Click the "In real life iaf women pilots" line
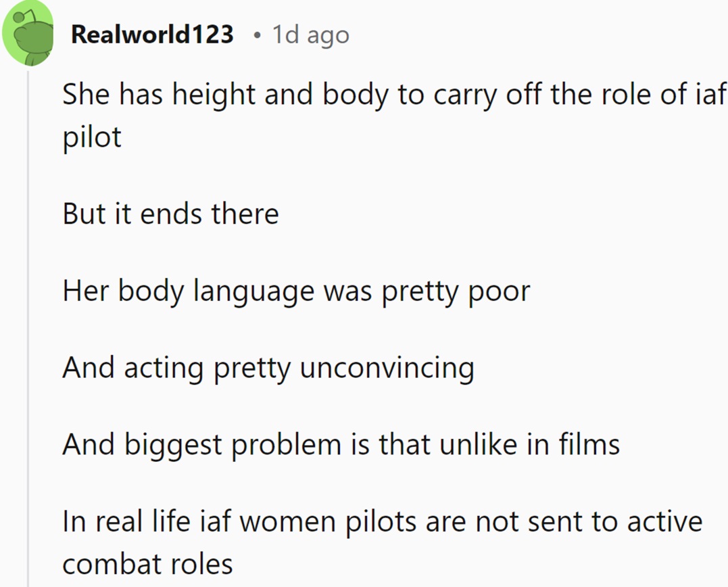Viewport: 728px width, 587px height. (383, 522)
